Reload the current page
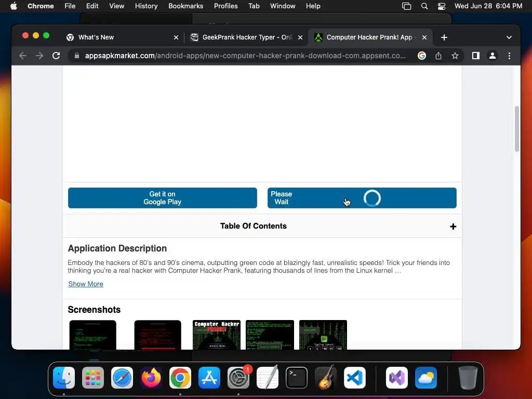532x399 pixels. click(56, 56)
